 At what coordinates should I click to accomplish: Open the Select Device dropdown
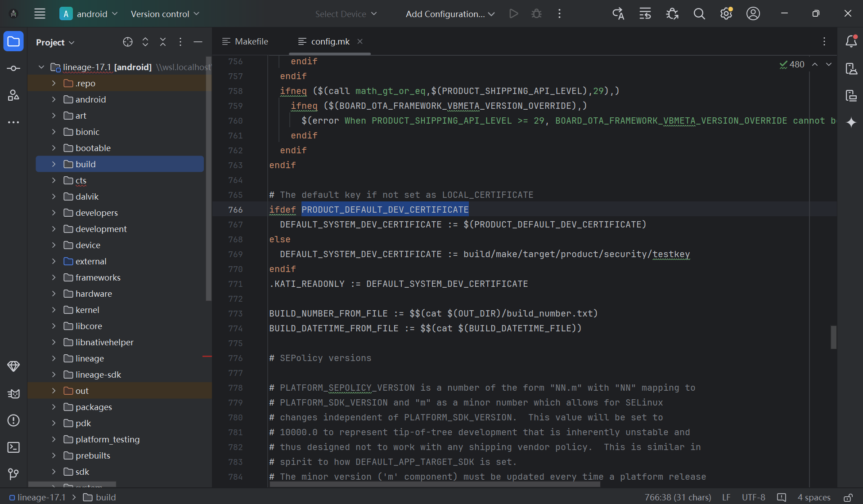(346, 14)
